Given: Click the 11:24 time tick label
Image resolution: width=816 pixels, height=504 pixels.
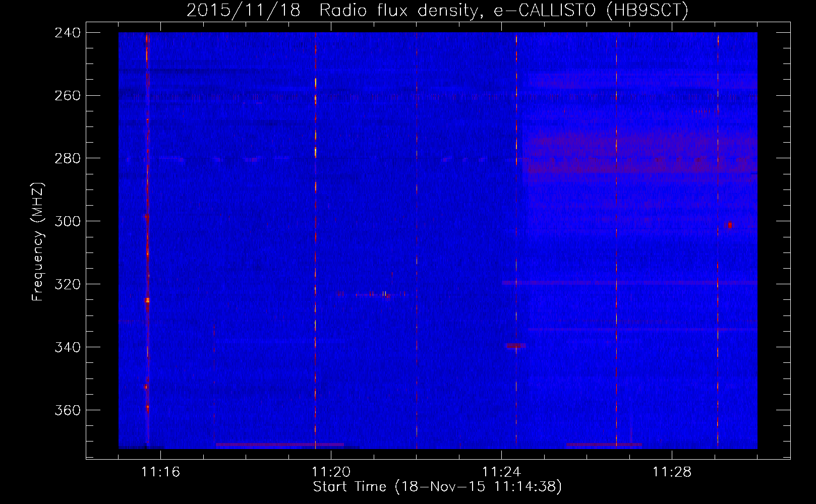Looking at the screenshot, I should (502, 472).
